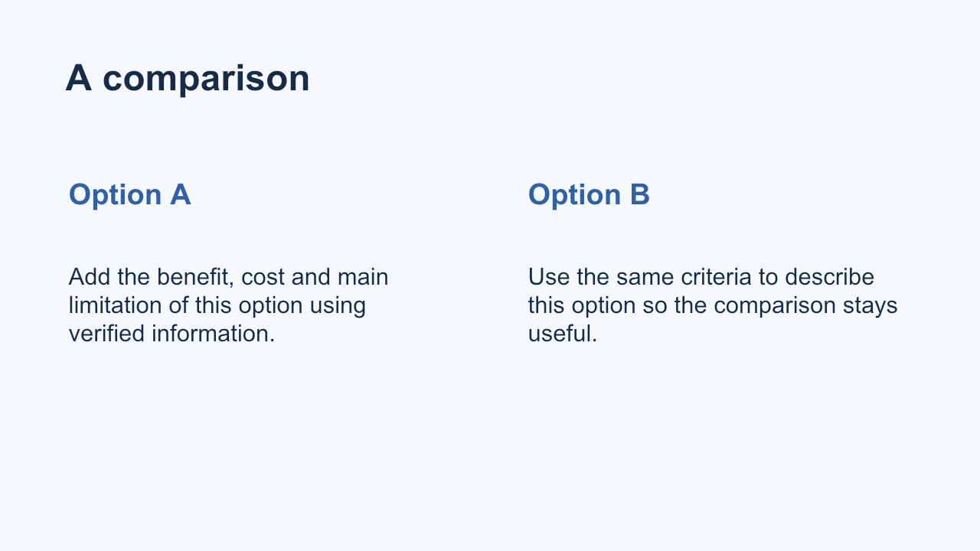Click the word 'information.' under Option A
Image resolution: width=980 pixels, height=551 pixels.
pyautogui.click(x=213, y=334)
